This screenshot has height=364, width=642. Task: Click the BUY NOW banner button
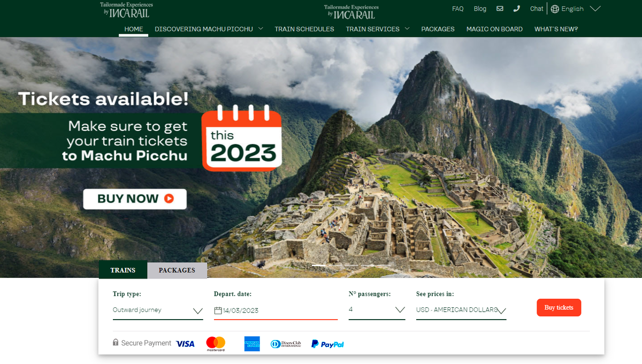point(135,199)
